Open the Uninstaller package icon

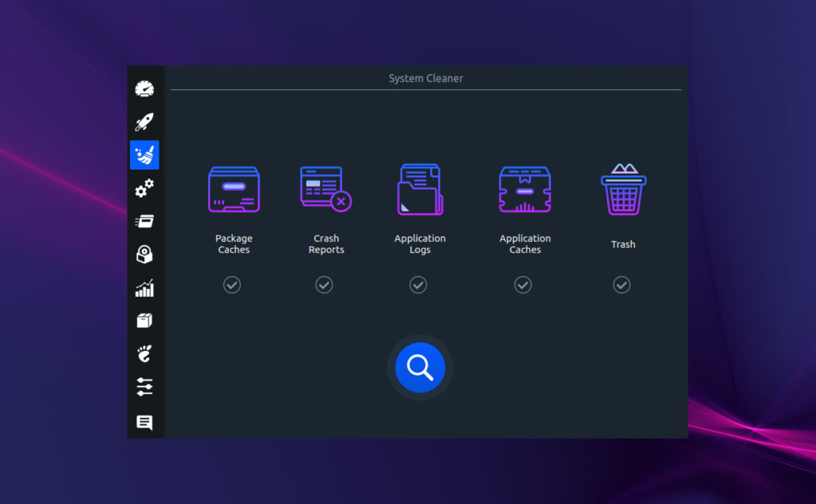pyautogui.click(x=144, y=320)
